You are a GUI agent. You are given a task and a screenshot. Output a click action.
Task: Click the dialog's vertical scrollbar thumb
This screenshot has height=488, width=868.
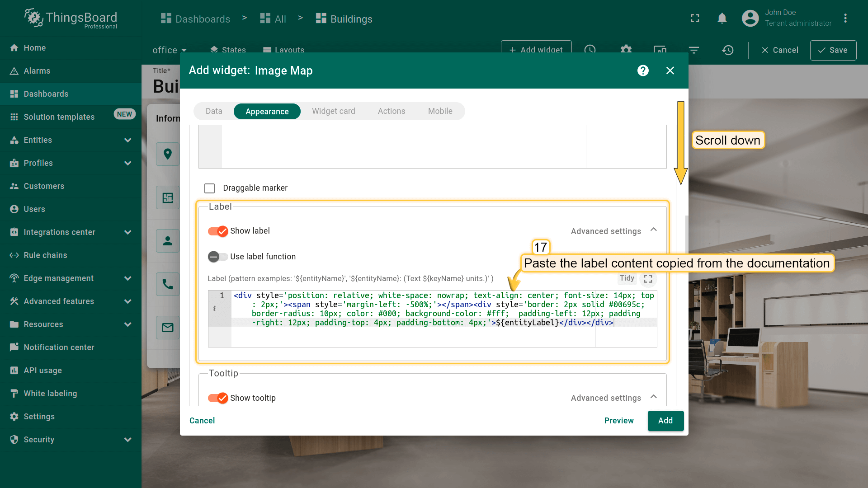[686, 235]
